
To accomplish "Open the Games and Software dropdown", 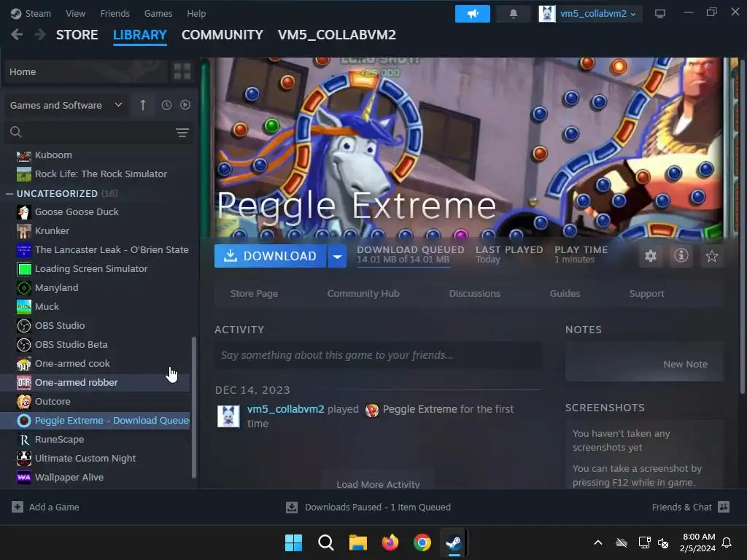I will 66,105.
